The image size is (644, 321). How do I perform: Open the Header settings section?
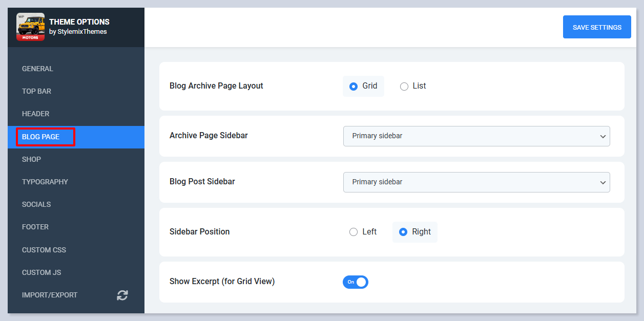(35, 114)
